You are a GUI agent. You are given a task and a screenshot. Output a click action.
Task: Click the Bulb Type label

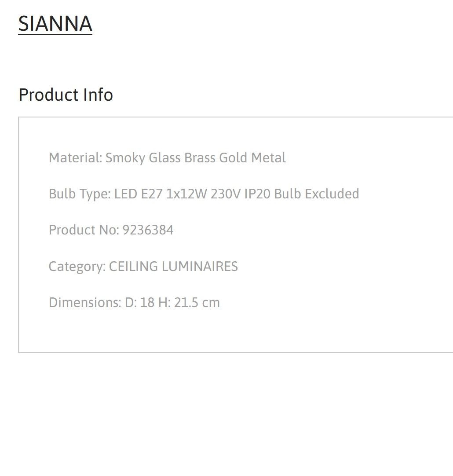tap(80, 194)
